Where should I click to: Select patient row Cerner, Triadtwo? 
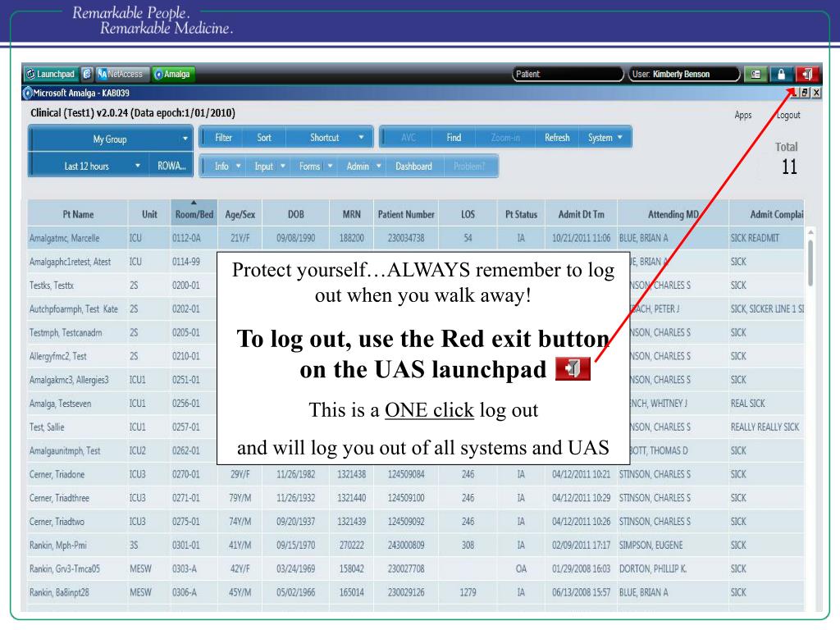tap(416, 521)
